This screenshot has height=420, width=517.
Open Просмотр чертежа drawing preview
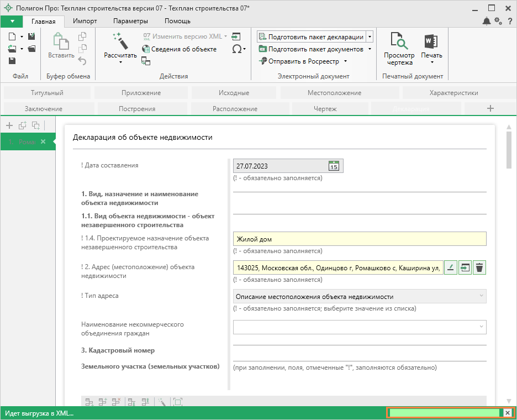pos(399,49)
